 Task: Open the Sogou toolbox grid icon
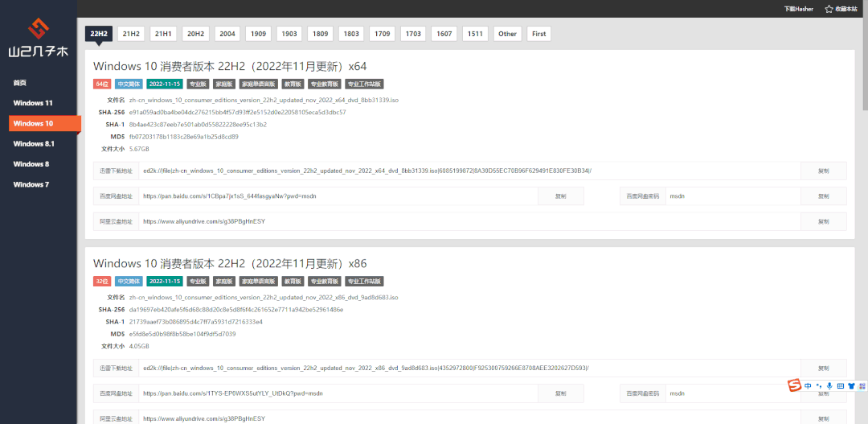point(861,386)
